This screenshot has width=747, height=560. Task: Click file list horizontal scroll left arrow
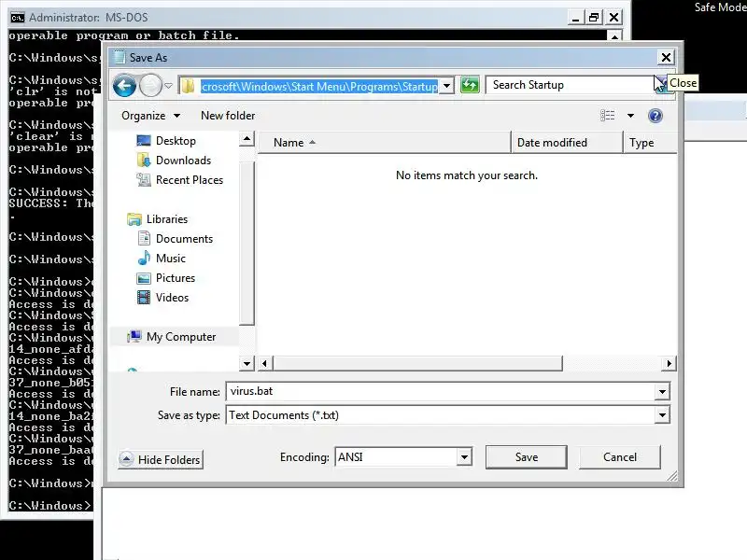click(x=265, y=364)
